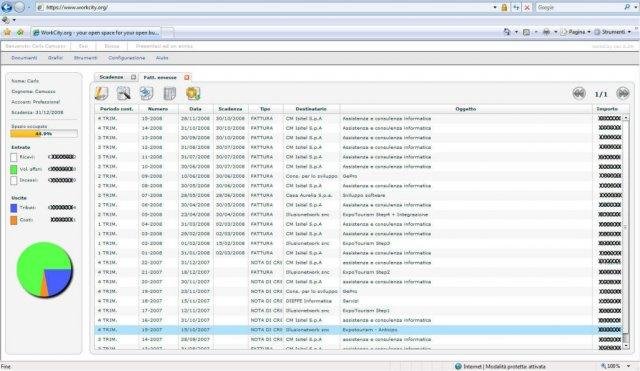Image resolution: width=640 pixels, height=371 pixels.
Task: Open the Google search provider dropdown arrow
Action: click(636, 7)
